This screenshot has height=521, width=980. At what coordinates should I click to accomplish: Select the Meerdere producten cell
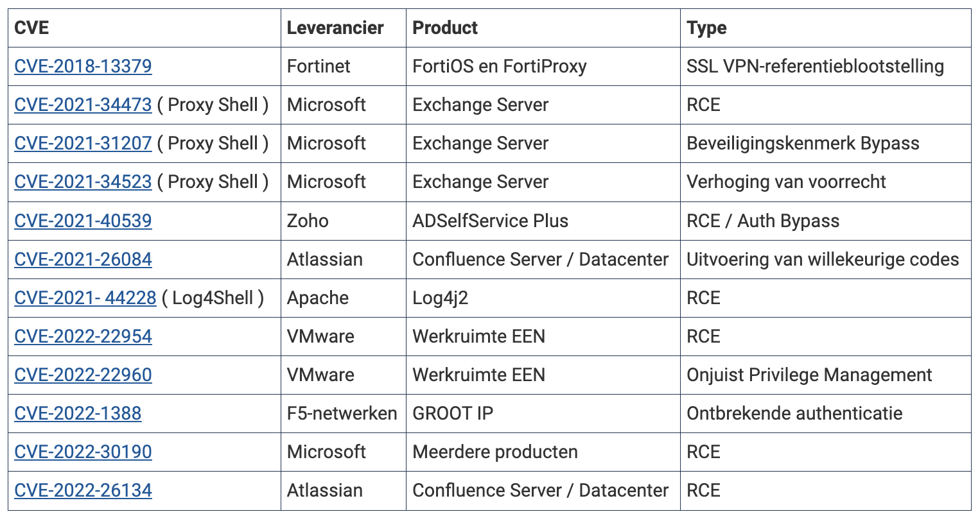[494, 452]
